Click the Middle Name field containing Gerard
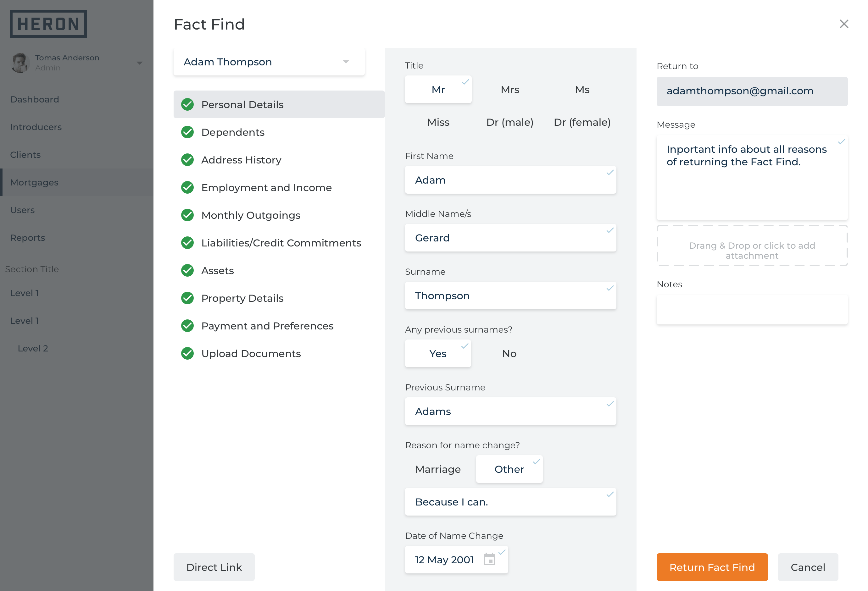The width and height of the screenshot is (868, 591). pyautogui.click(x=510, y=237)
